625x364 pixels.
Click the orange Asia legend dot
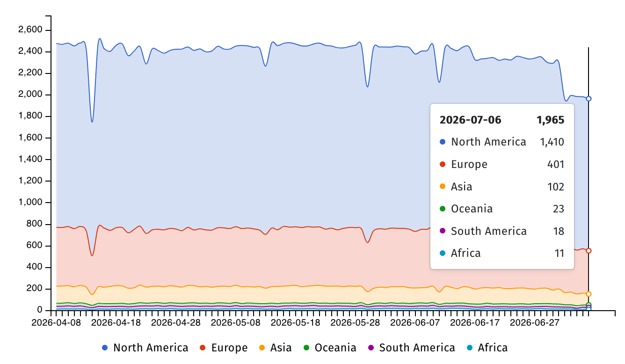262,348
